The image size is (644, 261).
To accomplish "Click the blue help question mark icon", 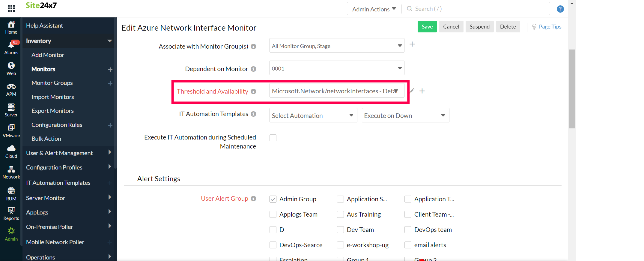I will (560, 9).
